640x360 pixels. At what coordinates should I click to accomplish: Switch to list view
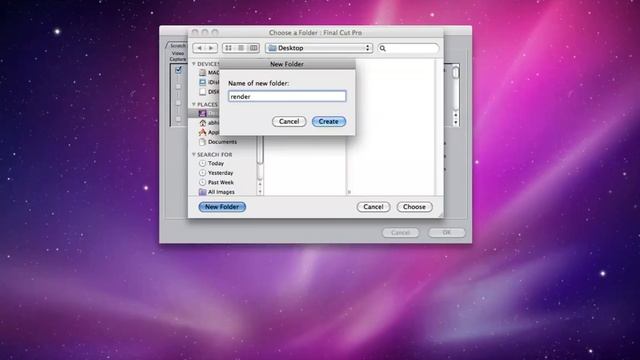click(241, 48)
